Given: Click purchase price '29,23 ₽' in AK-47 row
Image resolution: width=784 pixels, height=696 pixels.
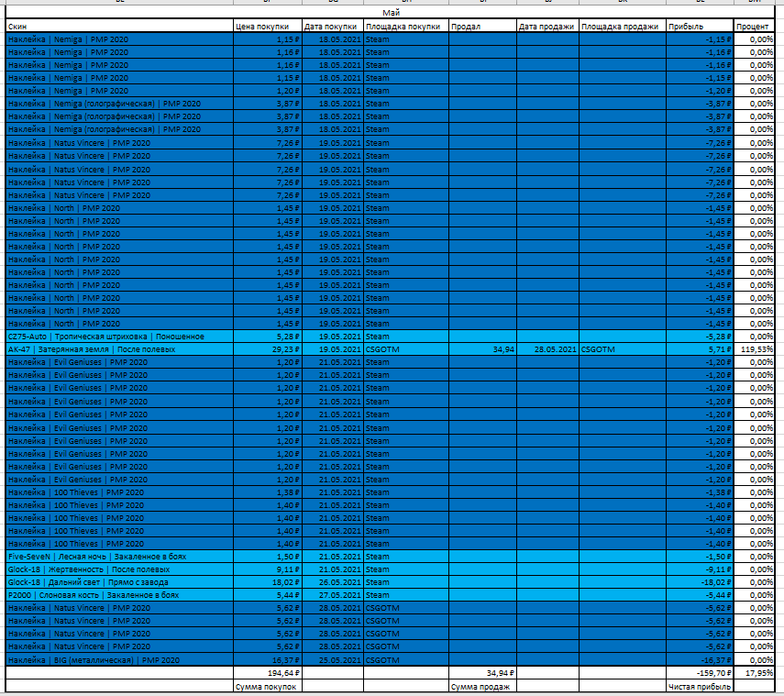Looking at the screenshot, I should tap(268, 349).
